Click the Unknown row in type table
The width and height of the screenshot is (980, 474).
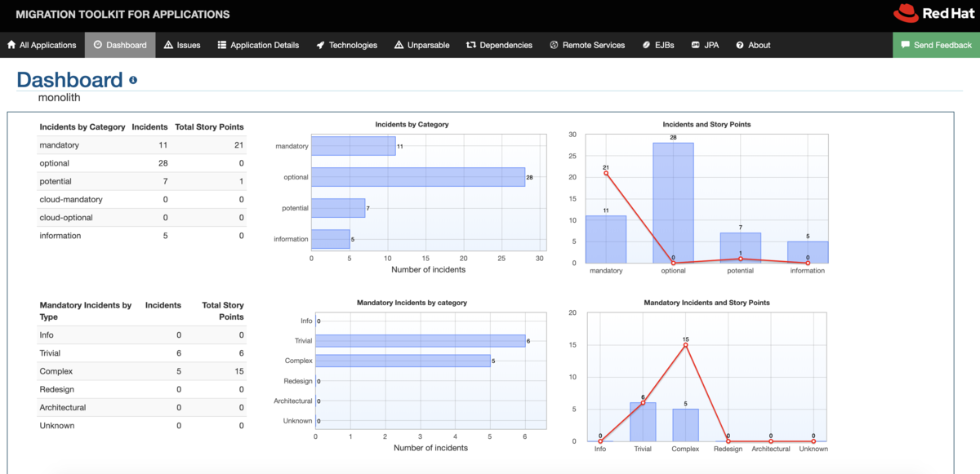[142, 425]
